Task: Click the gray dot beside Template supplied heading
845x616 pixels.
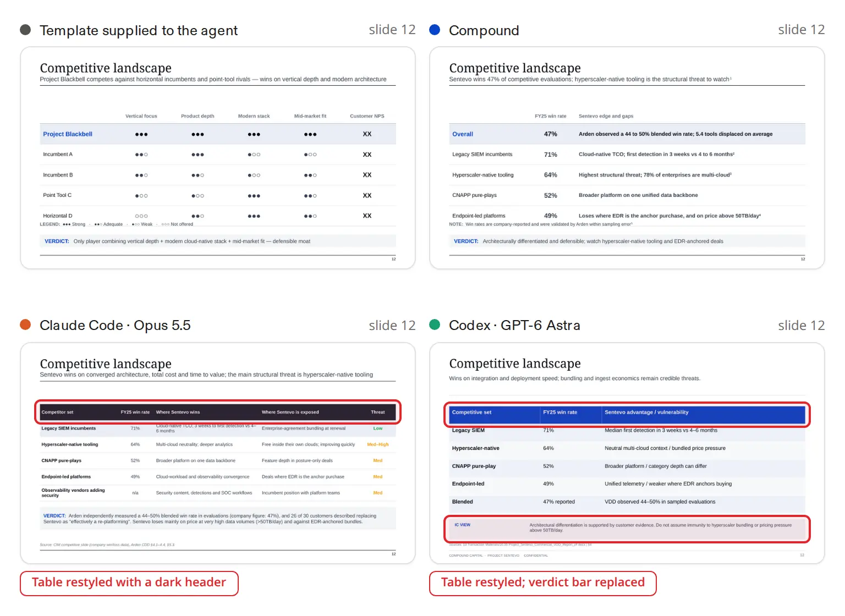Action: tap(25, 30)
